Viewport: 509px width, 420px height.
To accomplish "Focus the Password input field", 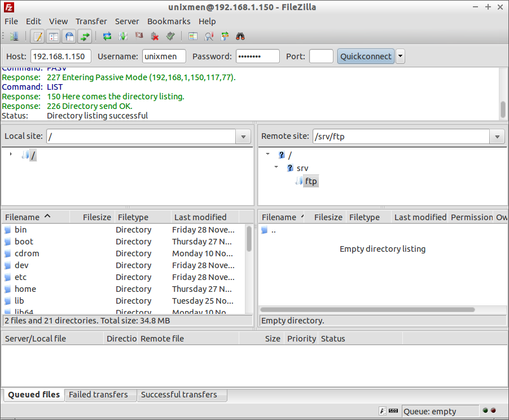I will coord(258,56).
